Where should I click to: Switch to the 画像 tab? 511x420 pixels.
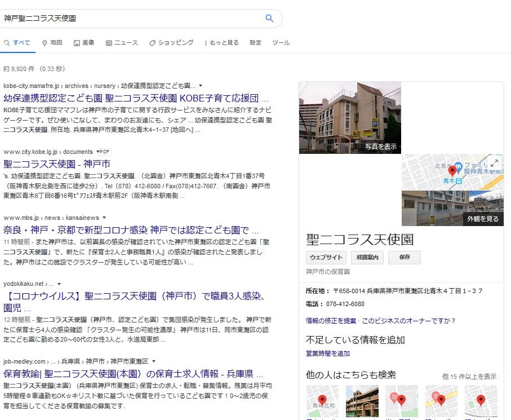[84, 43]
